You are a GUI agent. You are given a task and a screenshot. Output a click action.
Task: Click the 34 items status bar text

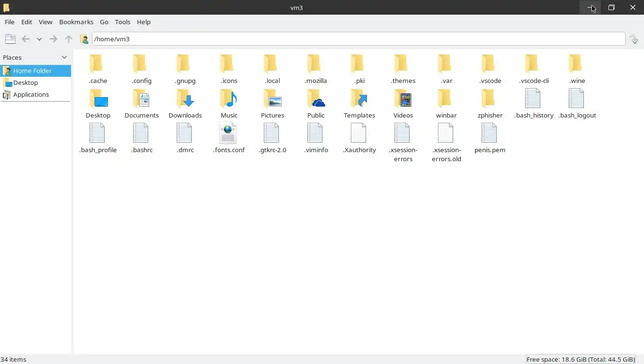(x=13, y=359)
